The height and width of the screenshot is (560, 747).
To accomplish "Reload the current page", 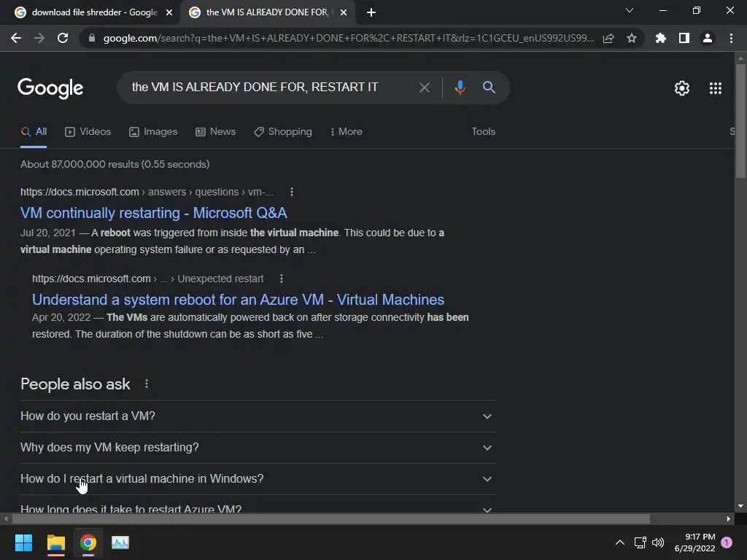I will pos(63,38).
